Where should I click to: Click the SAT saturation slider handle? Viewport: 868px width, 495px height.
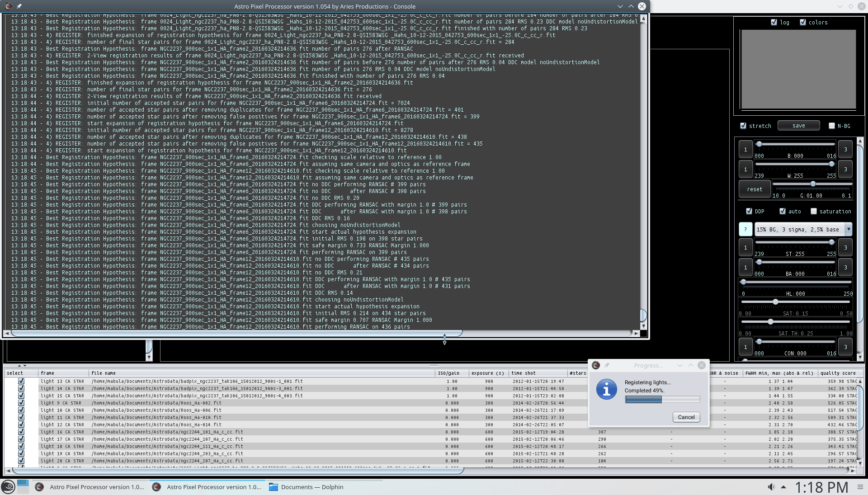coord(775,302)
